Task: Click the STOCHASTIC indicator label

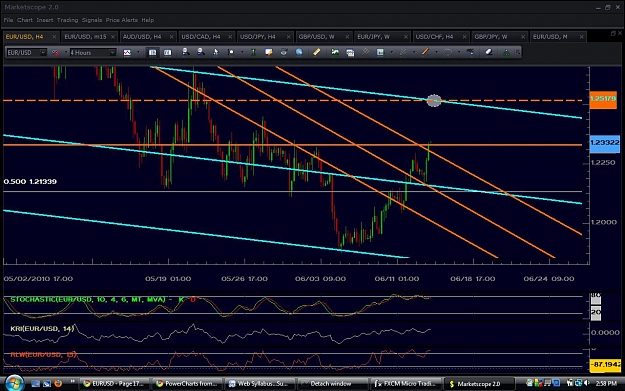Action: pyautogui.click(x=88, y=299)
